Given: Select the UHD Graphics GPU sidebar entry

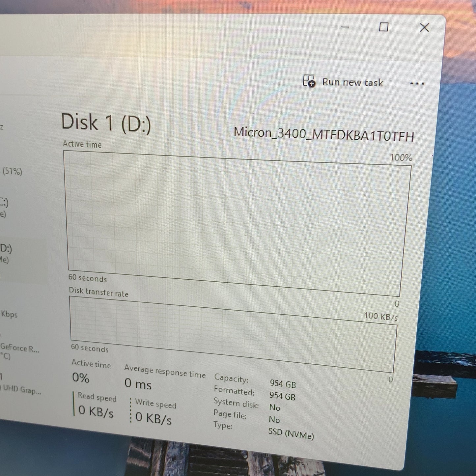Looking at the screenshot, I should (21, 385).
